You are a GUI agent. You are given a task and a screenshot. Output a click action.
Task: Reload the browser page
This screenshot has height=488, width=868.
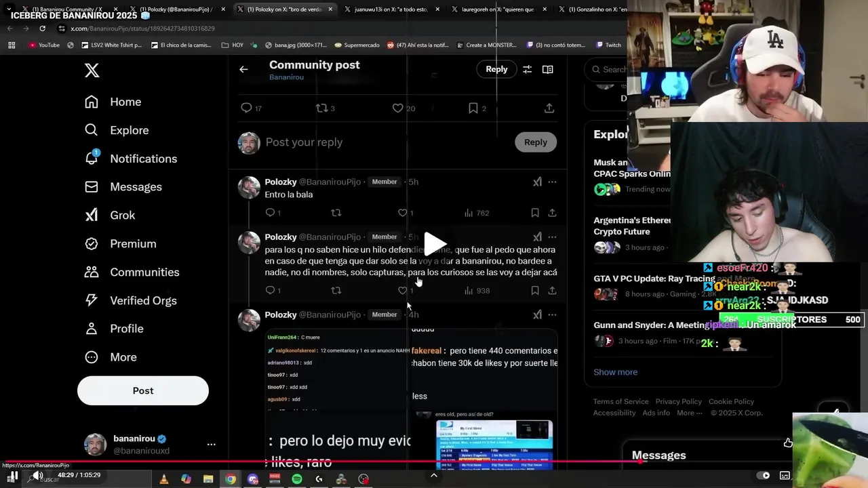coord(42,28)
